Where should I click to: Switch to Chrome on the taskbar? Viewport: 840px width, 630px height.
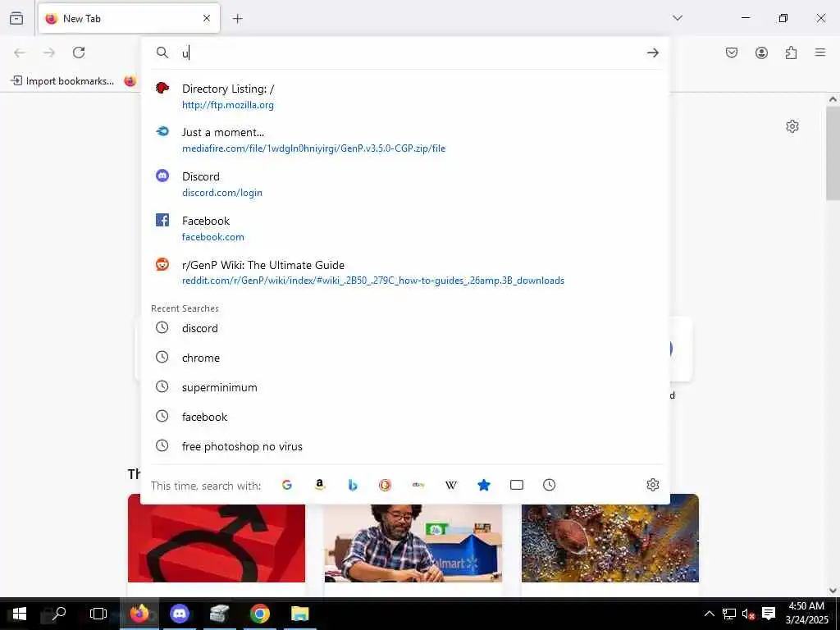(x=260, y=614)
